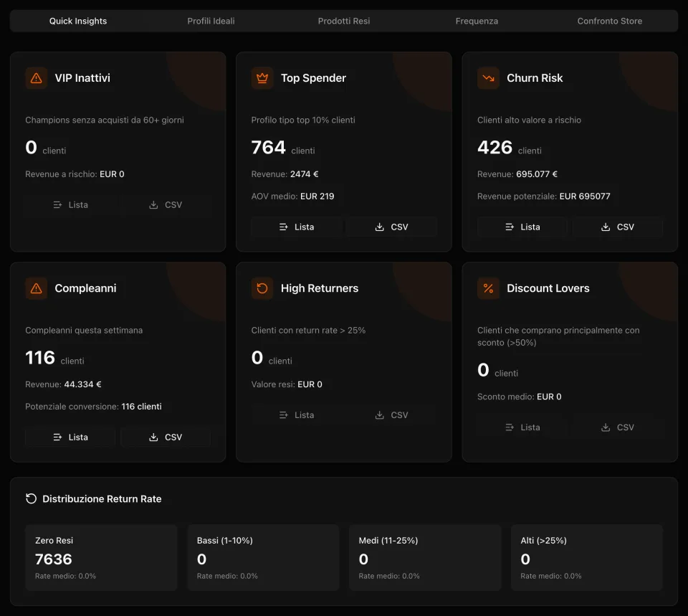Click the text 'Clienti con return rate > 25%'
The height and width of the screenshot is (616, 688).
point(308,331)
